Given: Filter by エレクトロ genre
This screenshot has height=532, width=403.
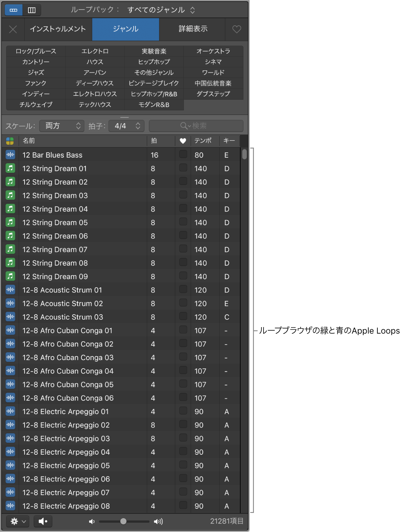Looking at the screenshot, I should (95, 51).
